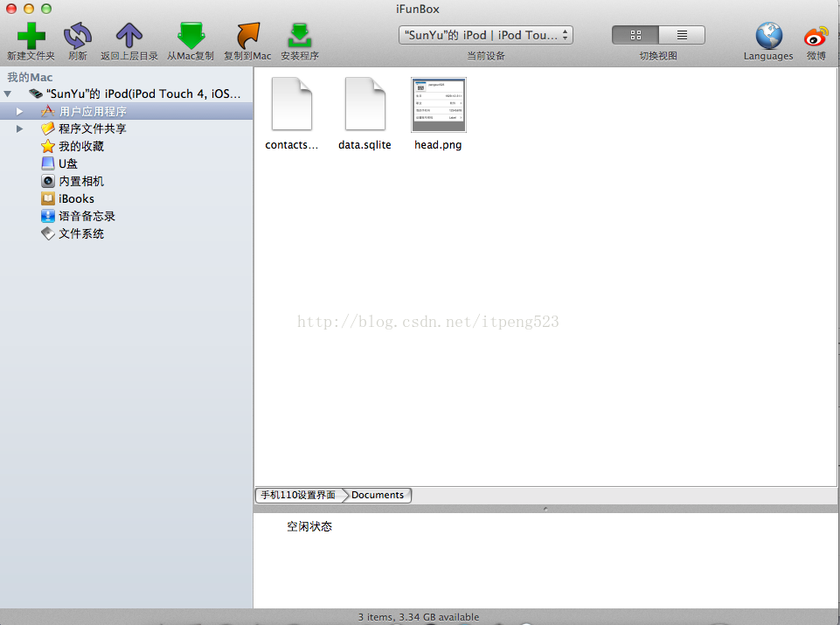840x625 pixels.
Task: Click the 复制到Mac orange arrow icon
Action: pyautogui.click(x=247, y=35)
